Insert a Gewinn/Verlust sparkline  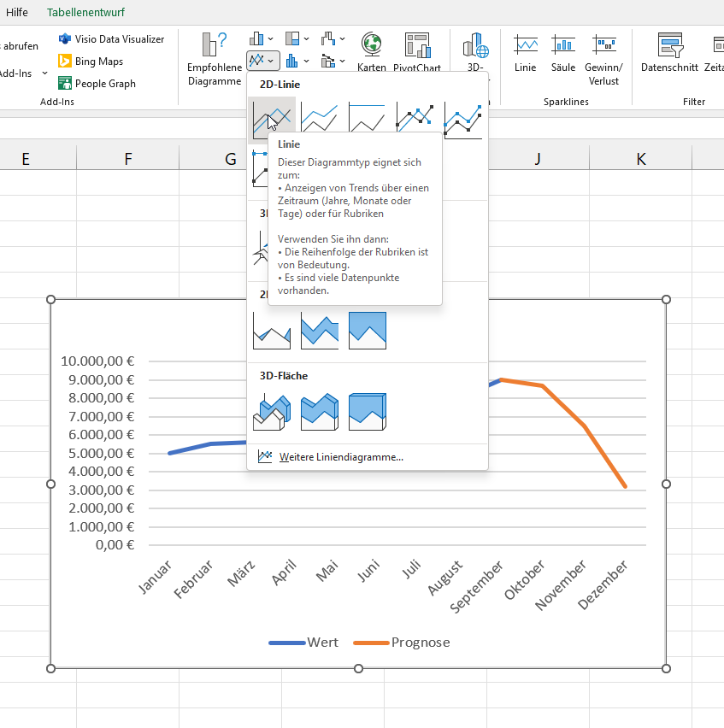click(603, 60)
